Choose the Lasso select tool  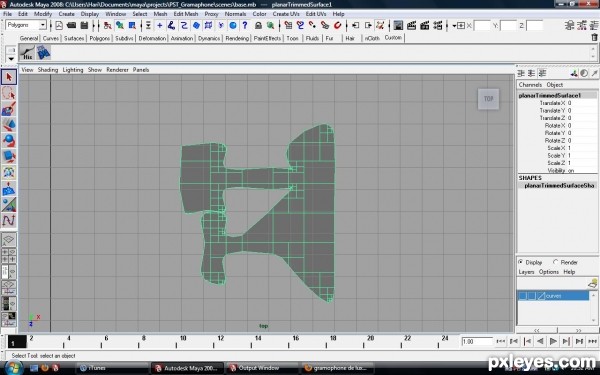click(x=9, y=93)
